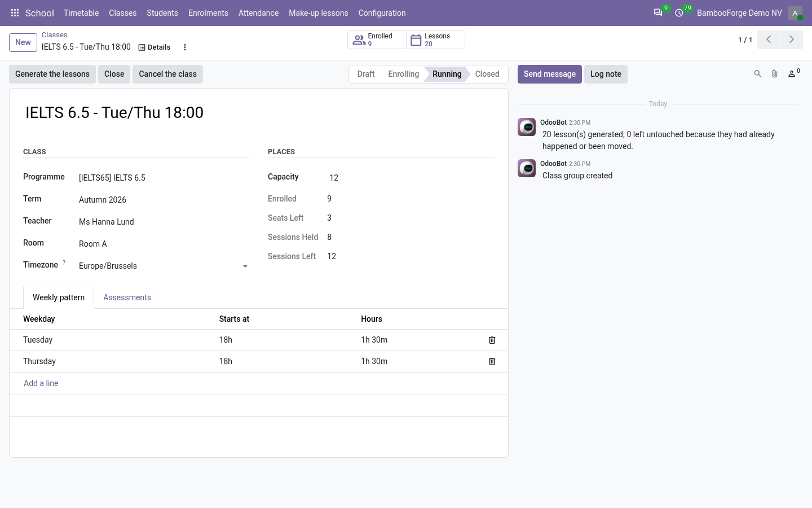812x508 pixels.
Task: Open Details view switcher
Action: coord(155,47)
